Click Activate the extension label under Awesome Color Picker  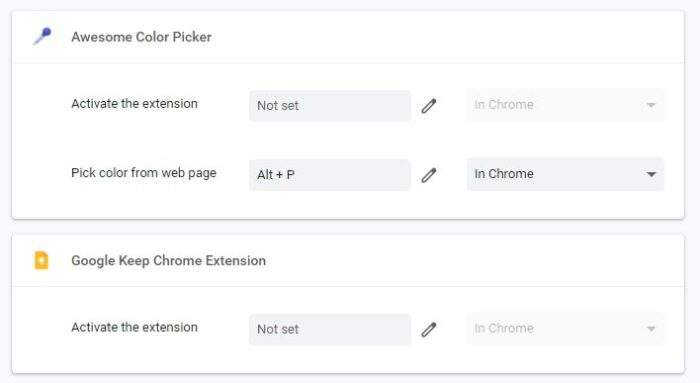134,104
